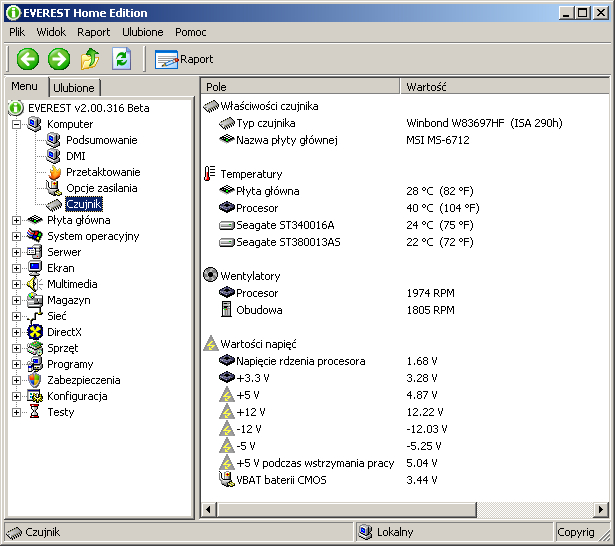This screenshot has width=615, height=546.
Task: Click the Programy icon
Action: [35, 364]
